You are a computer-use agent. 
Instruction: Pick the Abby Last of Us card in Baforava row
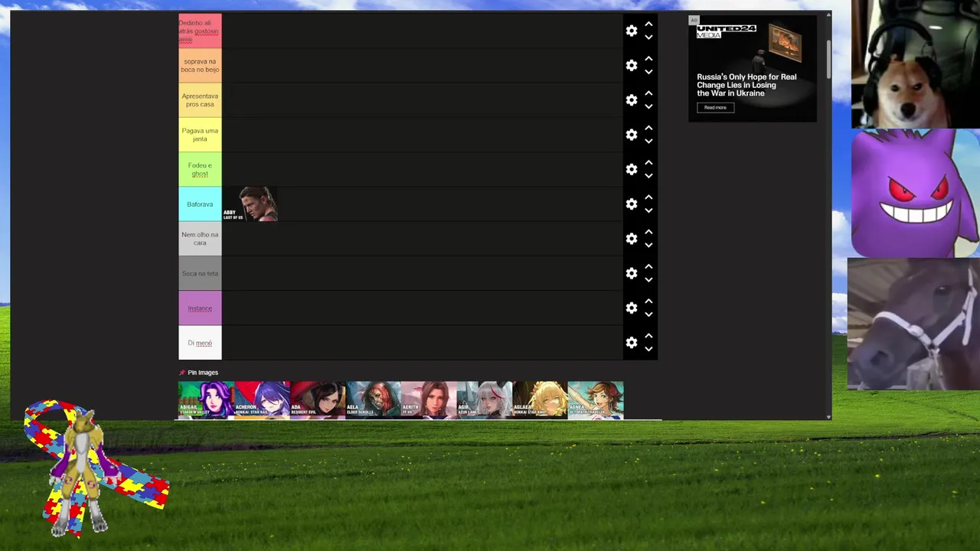tap(250, 204)
